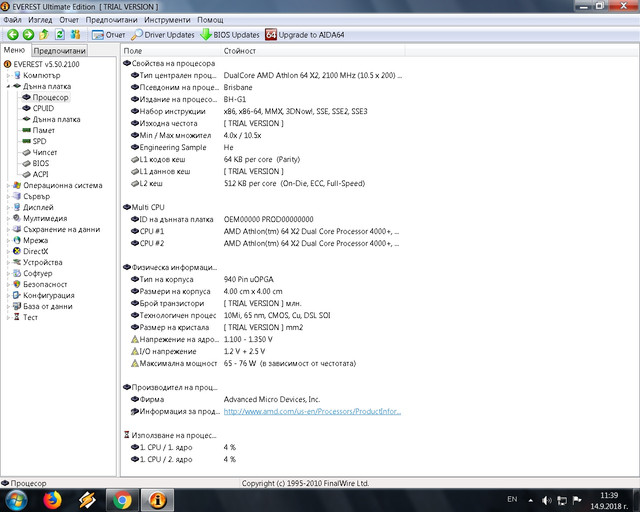Viewport: 640px width, 512px height.
Task: Switch to the Меню tab
Action: click(x=14, y=50)
